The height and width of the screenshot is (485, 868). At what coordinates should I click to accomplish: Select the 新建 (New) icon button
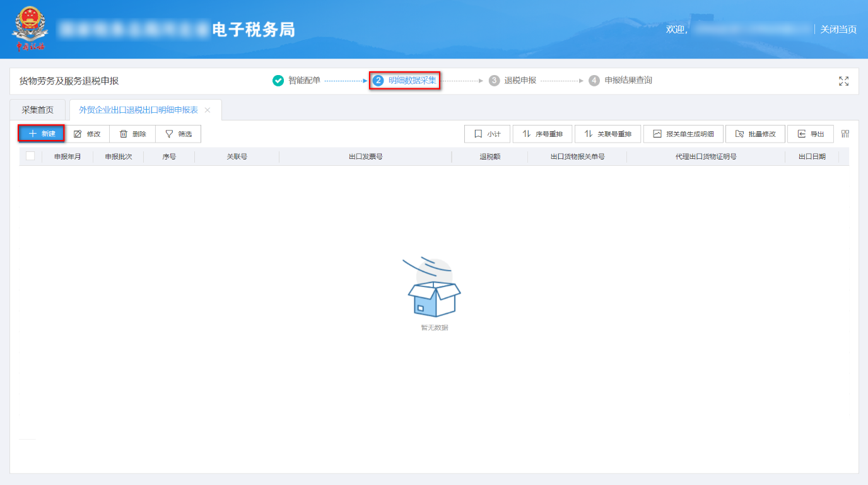[40, 133]
